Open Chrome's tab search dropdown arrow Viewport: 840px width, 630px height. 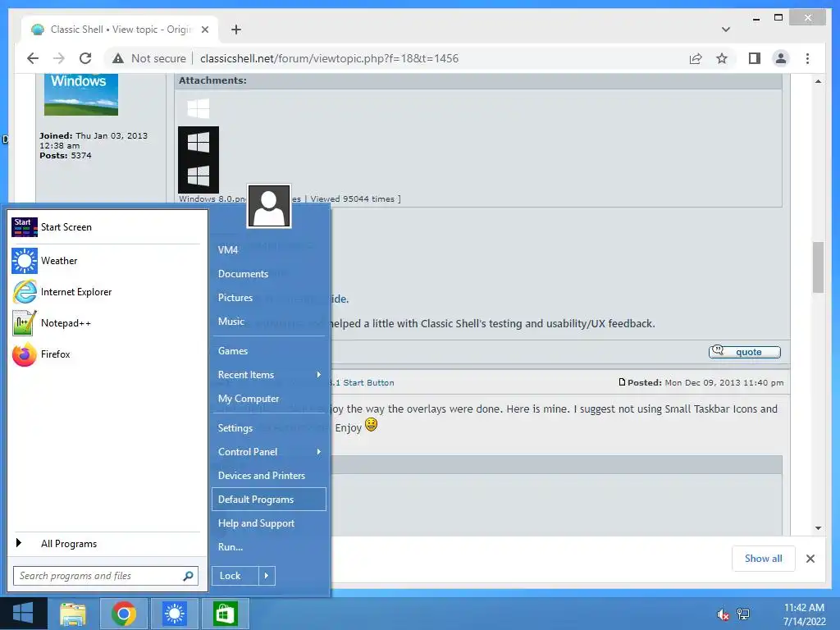[x=725, y=30]
